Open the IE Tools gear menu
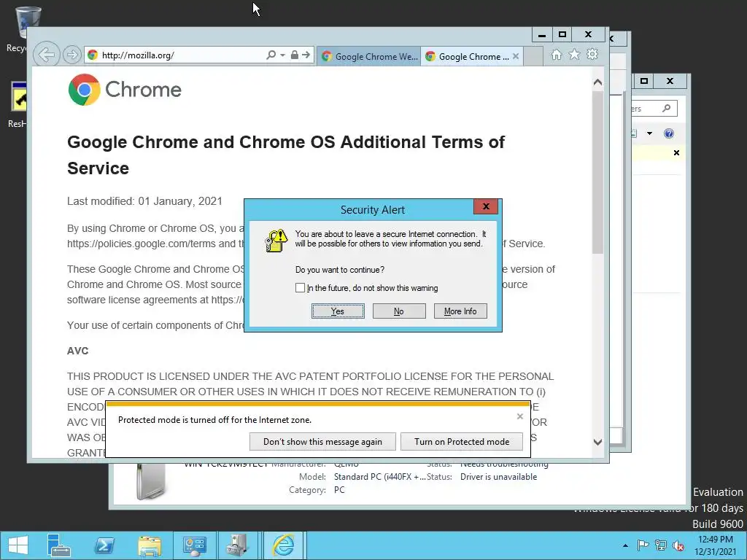The height and width of the screenshot is (560, 747). coord(592,54)
